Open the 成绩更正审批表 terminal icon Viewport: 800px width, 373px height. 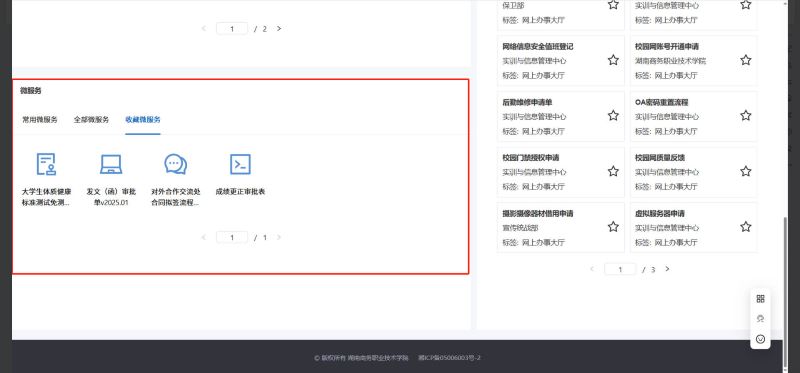[240, 164]
